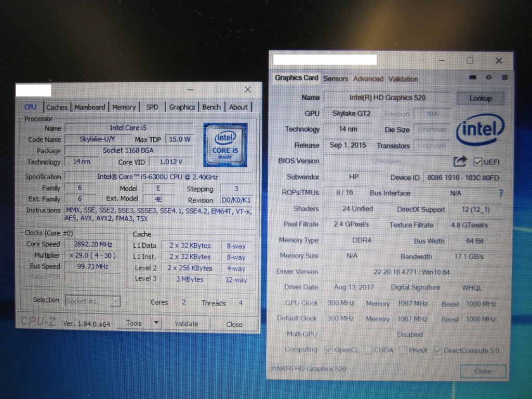This screenshot has height=399, width=532.
Task: Toggle the UEFI checkbox
Action: pos(477,162)
